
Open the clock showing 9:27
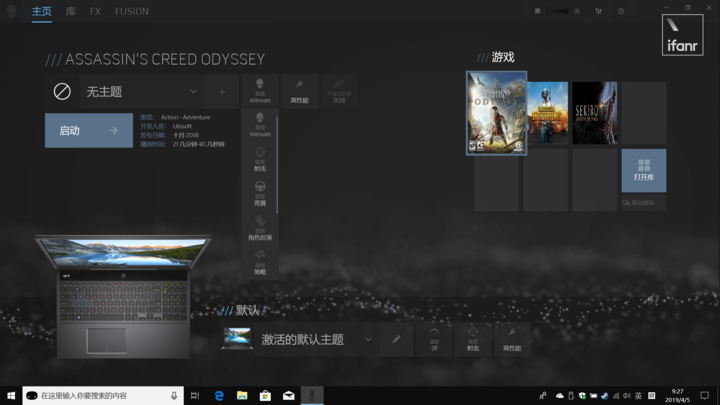point(678,395)
